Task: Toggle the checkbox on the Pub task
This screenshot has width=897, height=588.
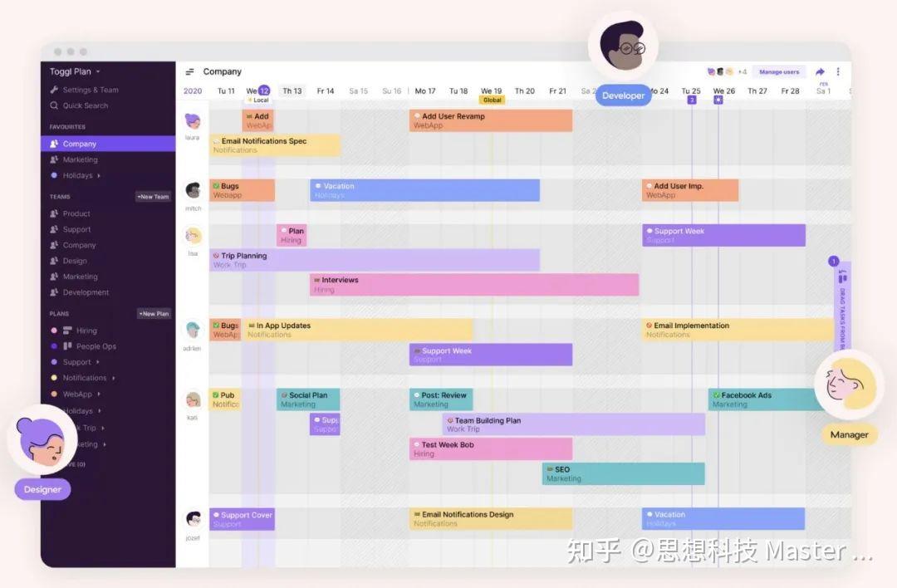Action: click(216, 394)
